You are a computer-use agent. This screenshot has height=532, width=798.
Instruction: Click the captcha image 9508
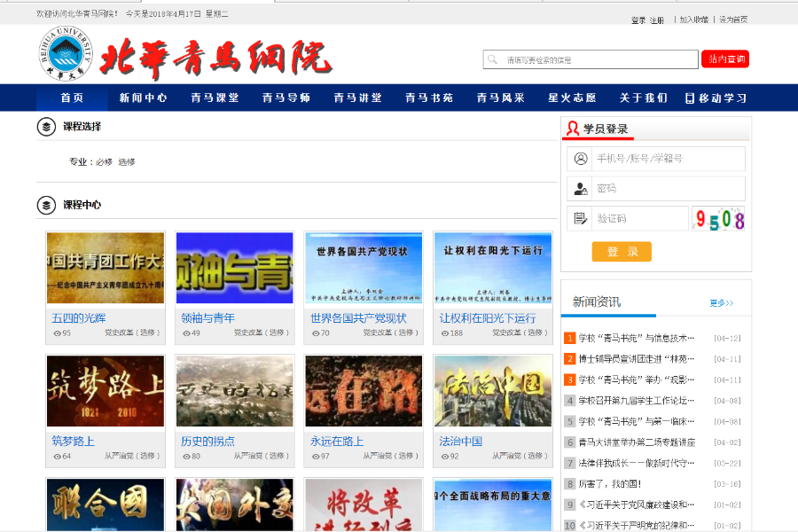[718, 219]
